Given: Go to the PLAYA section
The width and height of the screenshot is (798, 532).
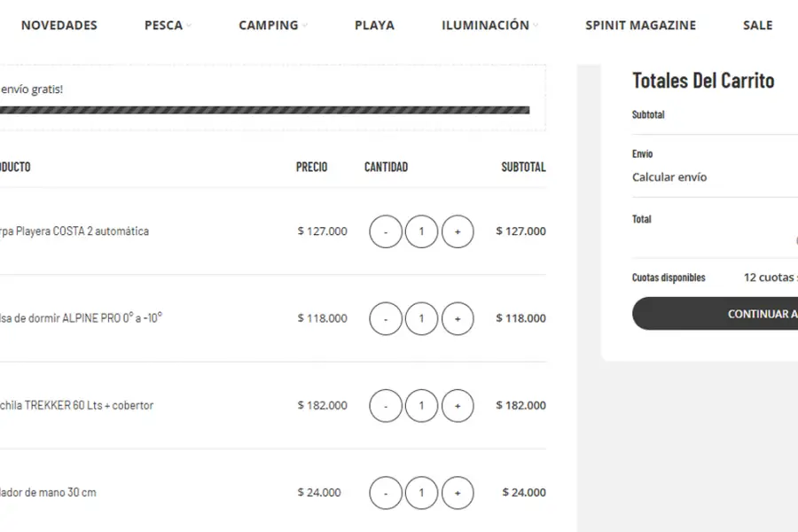Looking at the screenshot, I should click(374, 26).
